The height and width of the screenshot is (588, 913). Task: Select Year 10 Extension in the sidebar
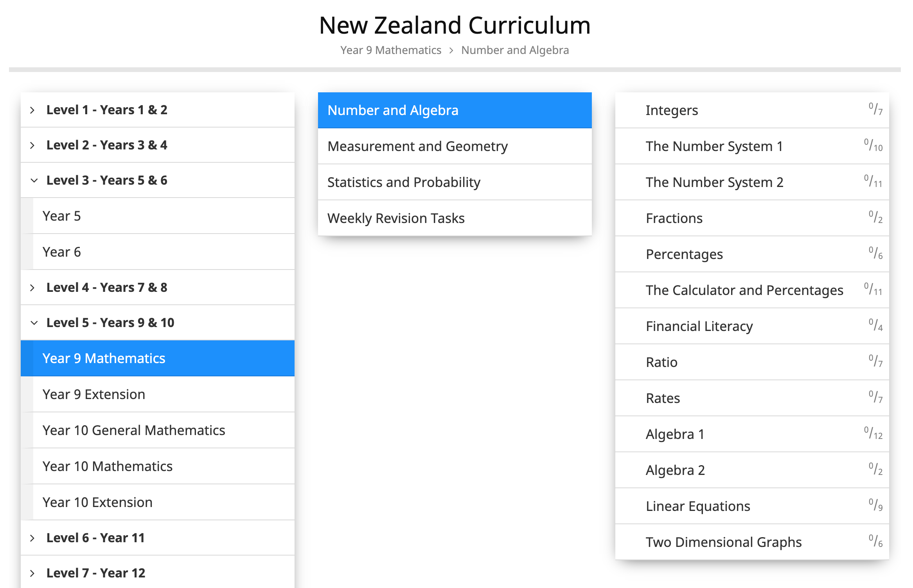97,502
